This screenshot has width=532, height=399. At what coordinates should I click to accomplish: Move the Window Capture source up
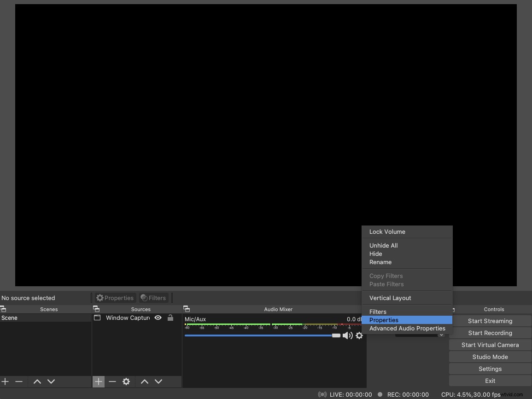tap(144, 382)
